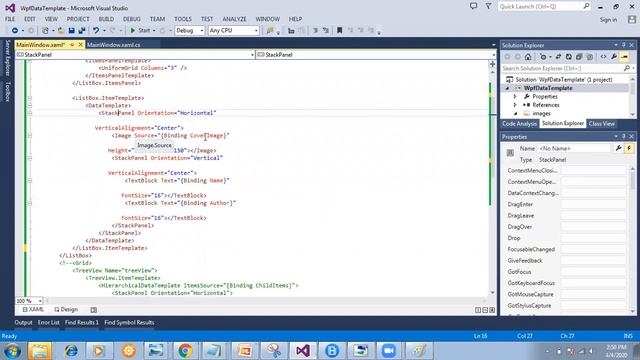Expand the References tree node

tap(515, 105)
